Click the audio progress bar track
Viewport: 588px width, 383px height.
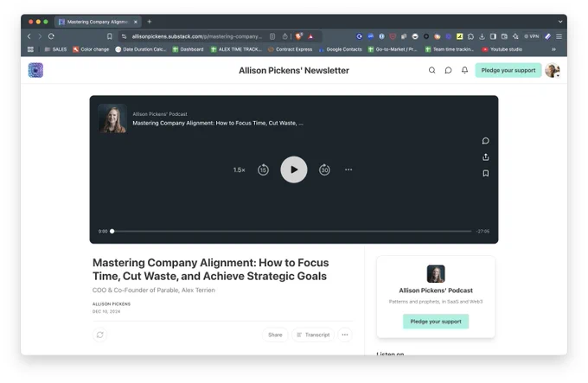pyautogui.click(x=291, y=231)
